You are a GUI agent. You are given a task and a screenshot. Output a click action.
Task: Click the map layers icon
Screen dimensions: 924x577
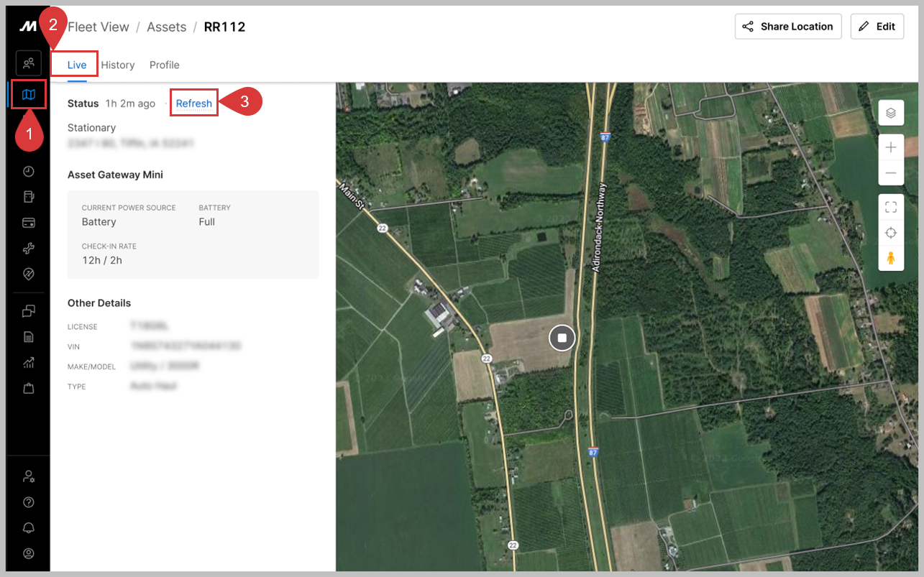(x=891, y=113)
